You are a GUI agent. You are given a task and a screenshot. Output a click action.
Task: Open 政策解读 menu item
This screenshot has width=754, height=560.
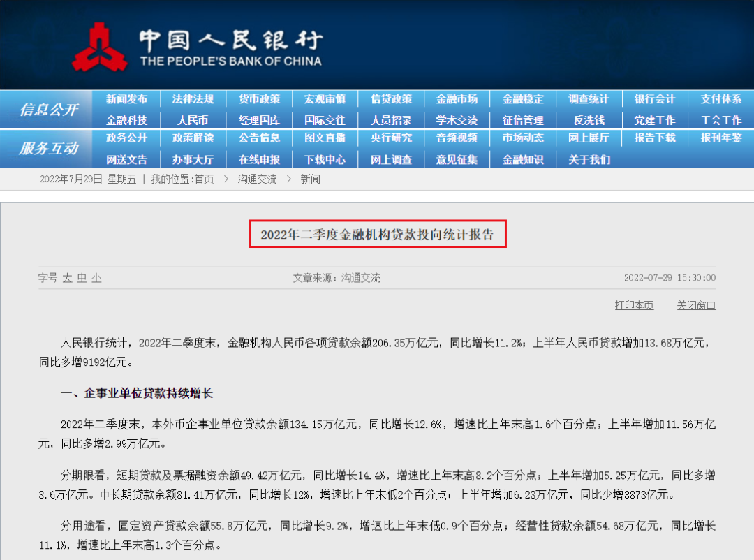[x=193, y=138]
